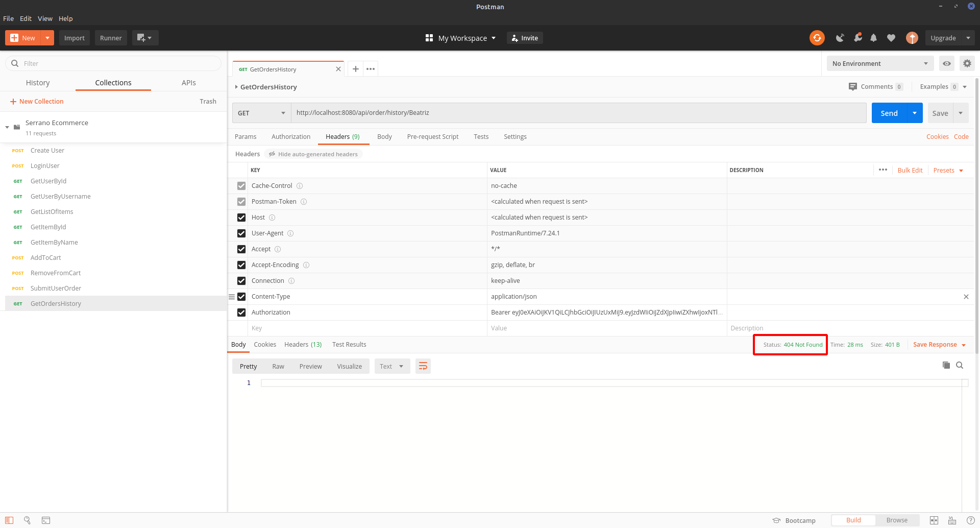
Task: Switch to the APIs sidebar tab
Action: point(189,83)
